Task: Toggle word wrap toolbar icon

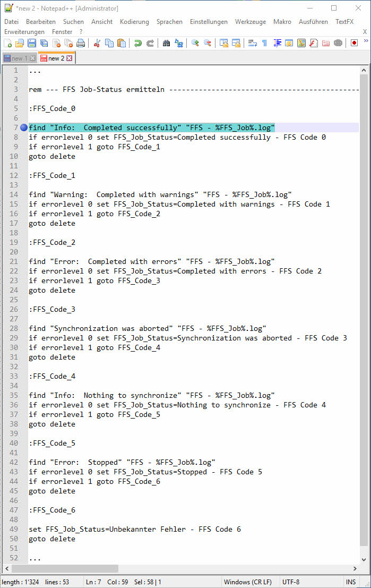Action: [253, 43]
